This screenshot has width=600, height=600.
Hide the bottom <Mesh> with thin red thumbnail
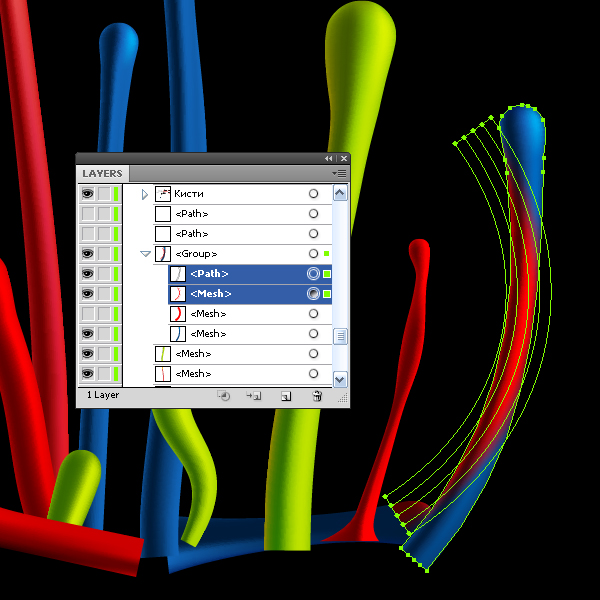click(x=88, y=373)
